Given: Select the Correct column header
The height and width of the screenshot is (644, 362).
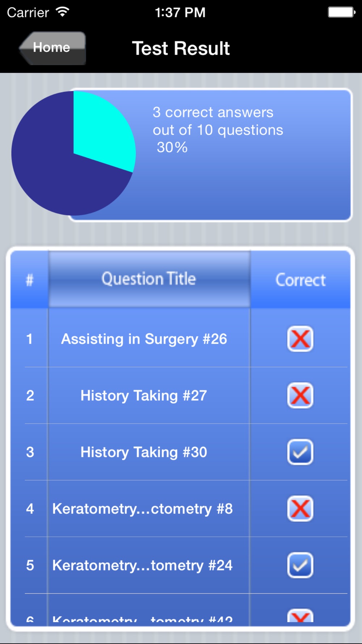Looking at the screenshot, I should (x=300, y=280).
